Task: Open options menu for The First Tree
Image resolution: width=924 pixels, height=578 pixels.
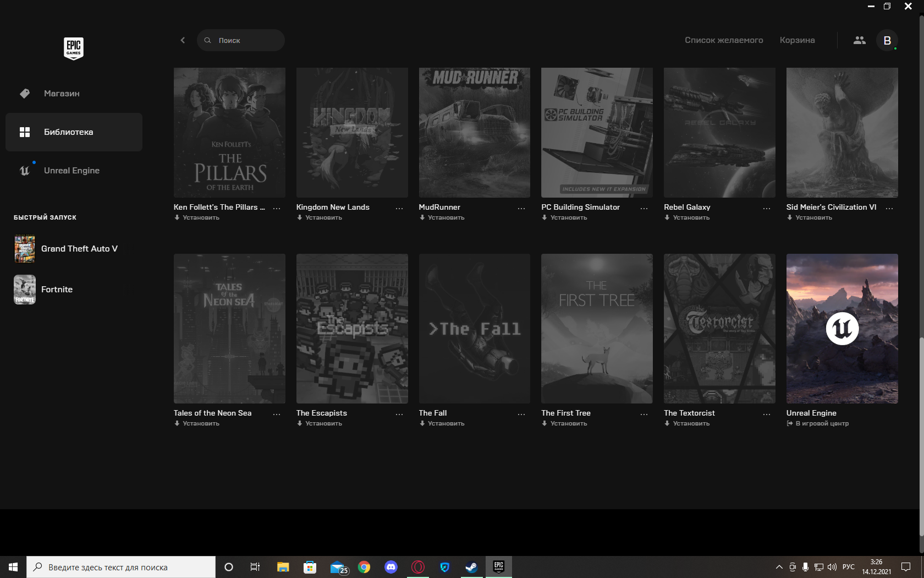Action: click(644, 414)
